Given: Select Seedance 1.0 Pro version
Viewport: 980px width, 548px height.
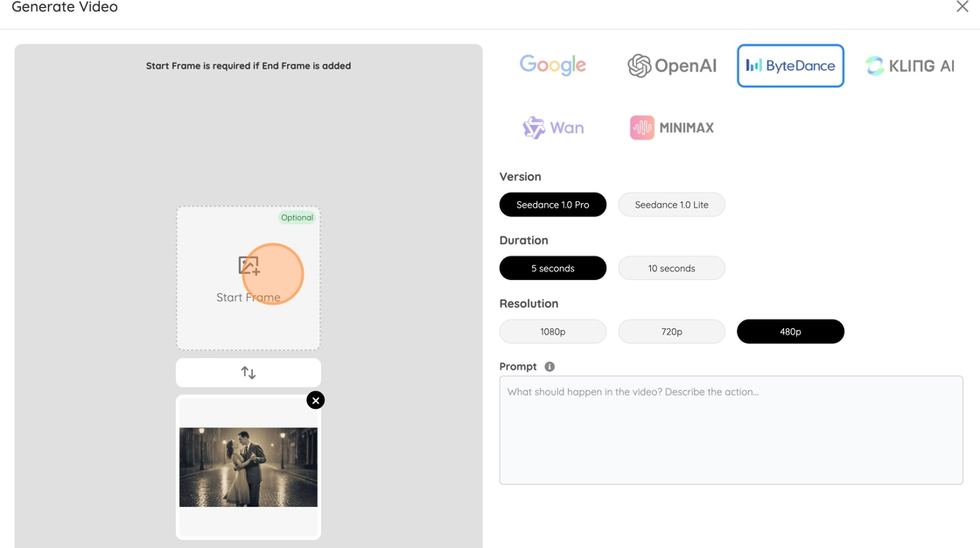Looking at the screenshot, I should pos(552,205).
